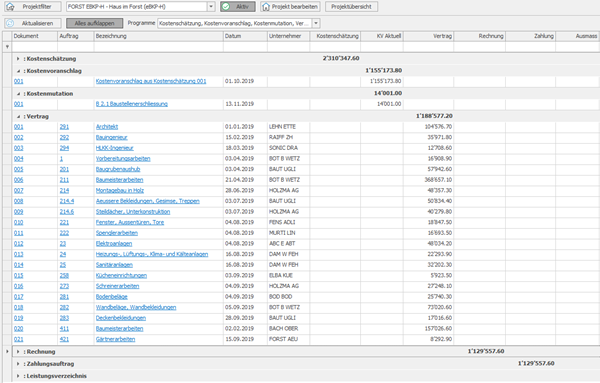Open the Vorbereitungsarbeiten link
Screen dimensions: 600x383
[123, 159]
